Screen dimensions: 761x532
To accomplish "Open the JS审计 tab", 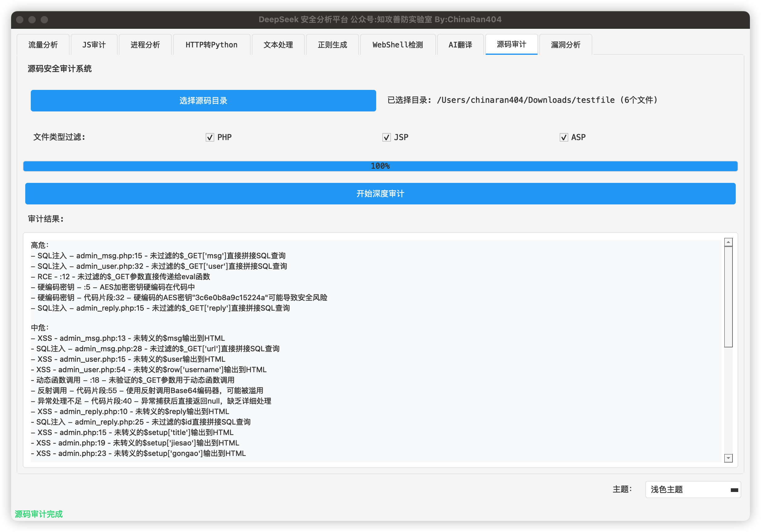I will click(94, 45).
